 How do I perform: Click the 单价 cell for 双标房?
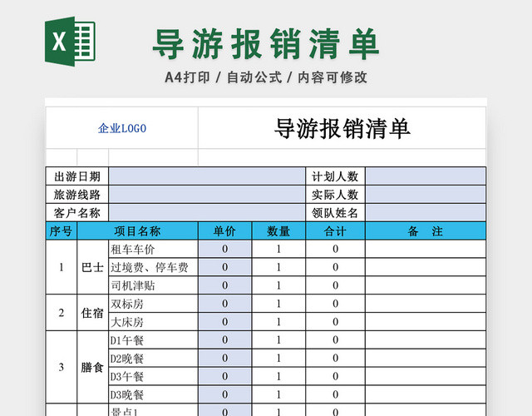225,304
